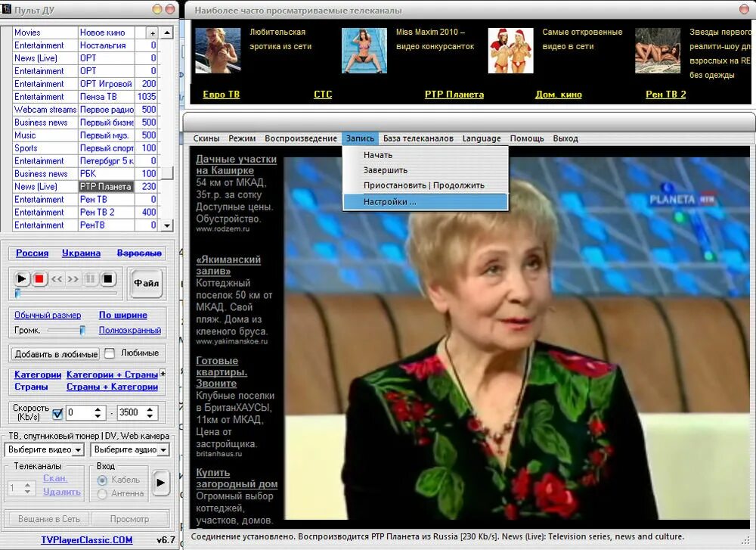Image resolution: width=756 pixels, height=550 pixels.
Task: Select ОРТ Игровой channel row
Action: [x=86, y=84]
